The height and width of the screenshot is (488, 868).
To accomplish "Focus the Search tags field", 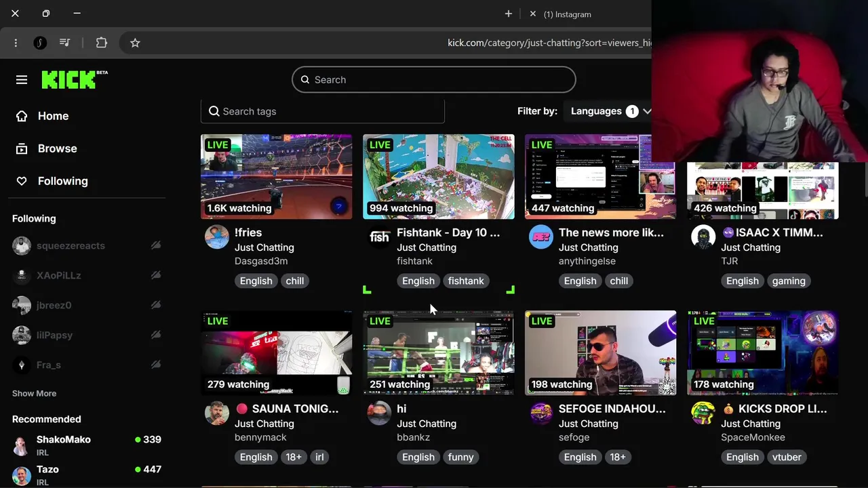I will [323, 111].
